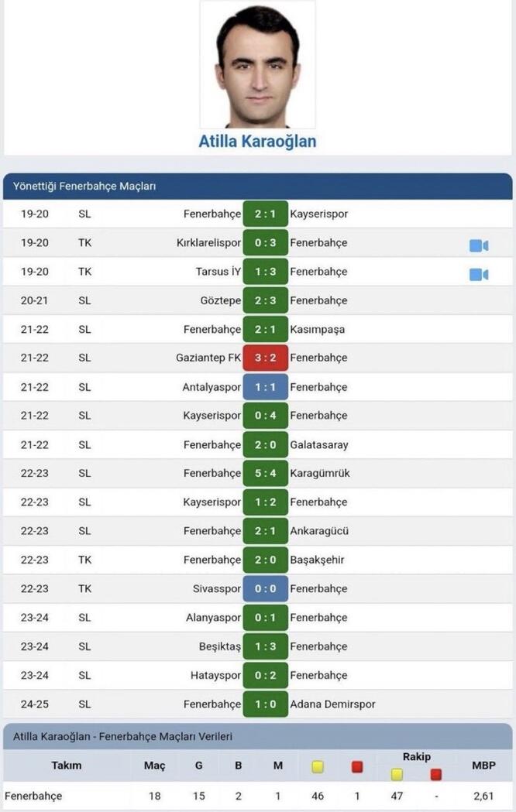This screenshot has width=516, height=812.
Task: Select the 2:0 Galatasaray score badge
Action: (x=265, y=445)
